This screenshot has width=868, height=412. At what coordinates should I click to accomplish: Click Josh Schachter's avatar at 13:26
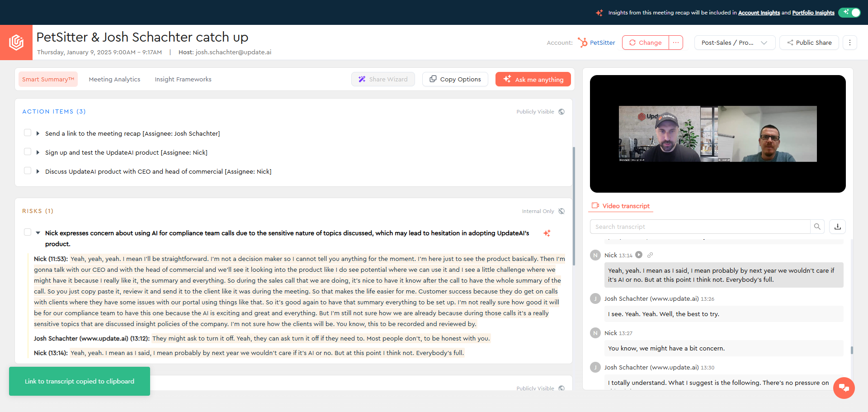[x=595, y=298]
